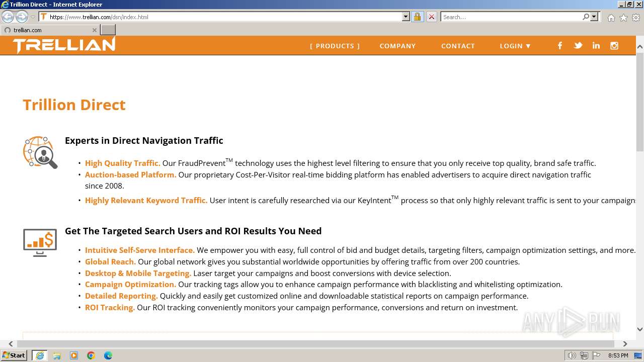Image resolution: width=644 pixels, height=362 pixels.
Task: Open Internet Explorer from the taskbar
Action: click(x=40, y=355)
